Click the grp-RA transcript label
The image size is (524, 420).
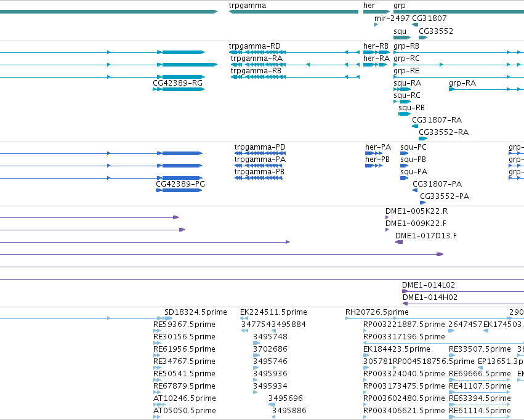click(x=462, y=83)
